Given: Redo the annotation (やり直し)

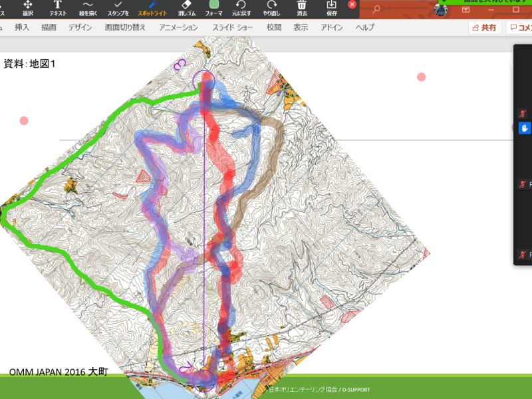Looking at the screenshot, I should pos(271,8).
